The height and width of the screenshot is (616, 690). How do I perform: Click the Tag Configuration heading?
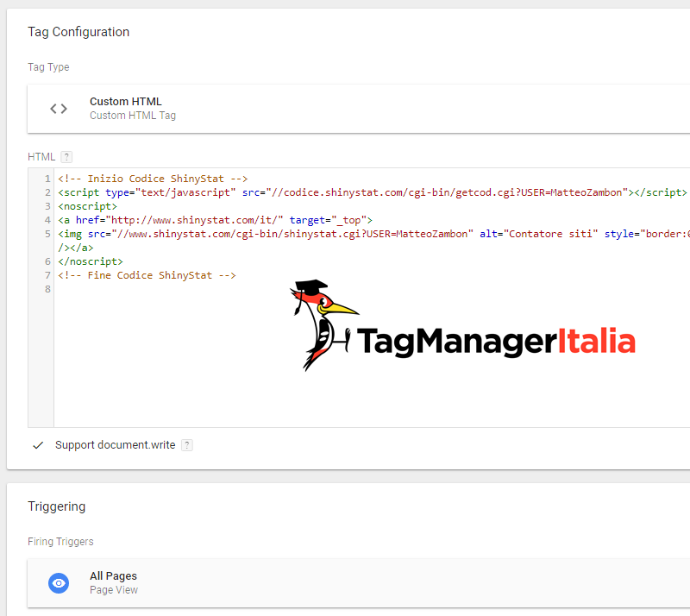click(78, 32)
